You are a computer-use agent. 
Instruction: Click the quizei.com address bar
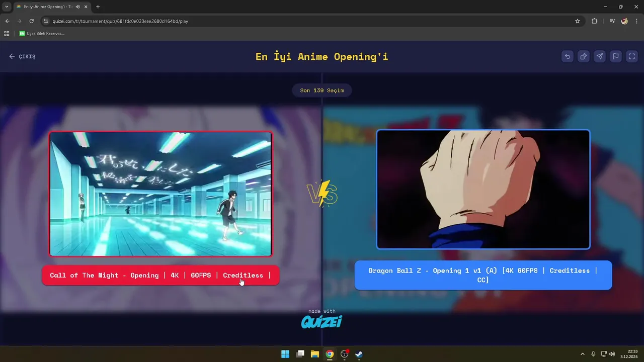(312, 21)
